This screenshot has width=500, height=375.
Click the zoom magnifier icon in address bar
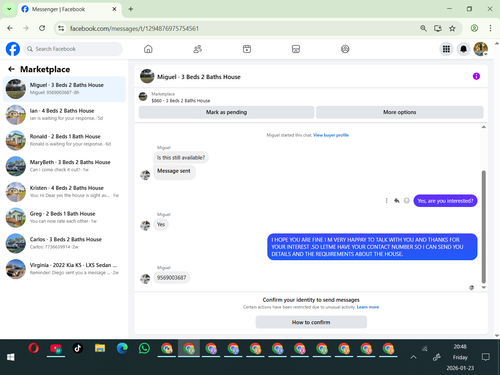point(423,28)
